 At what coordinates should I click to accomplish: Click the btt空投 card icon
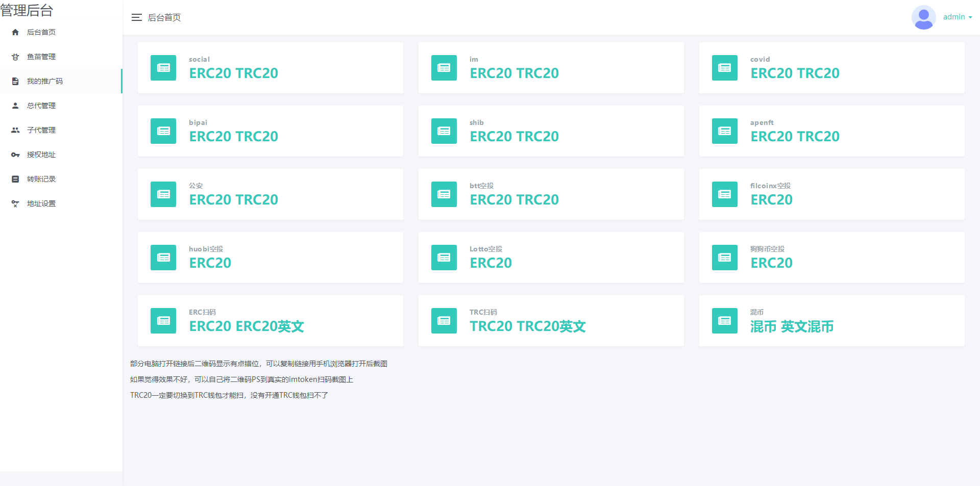444,194
